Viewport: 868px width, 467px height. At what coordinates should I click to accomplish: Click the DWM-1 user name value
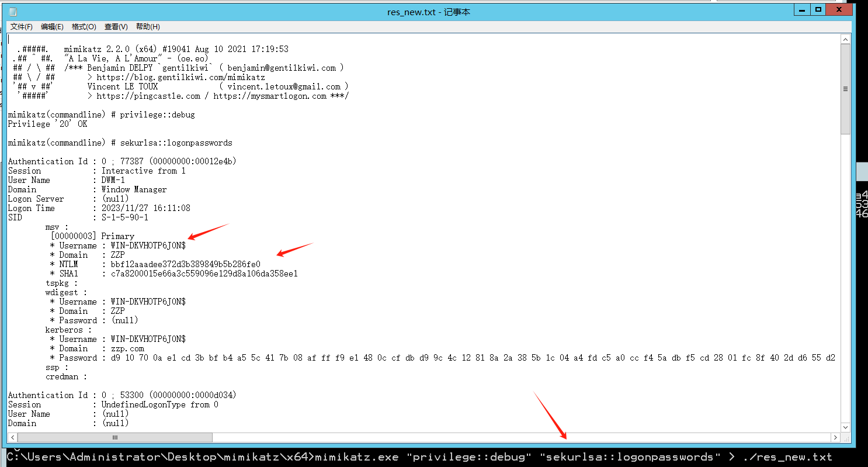[x=113, y=180]
